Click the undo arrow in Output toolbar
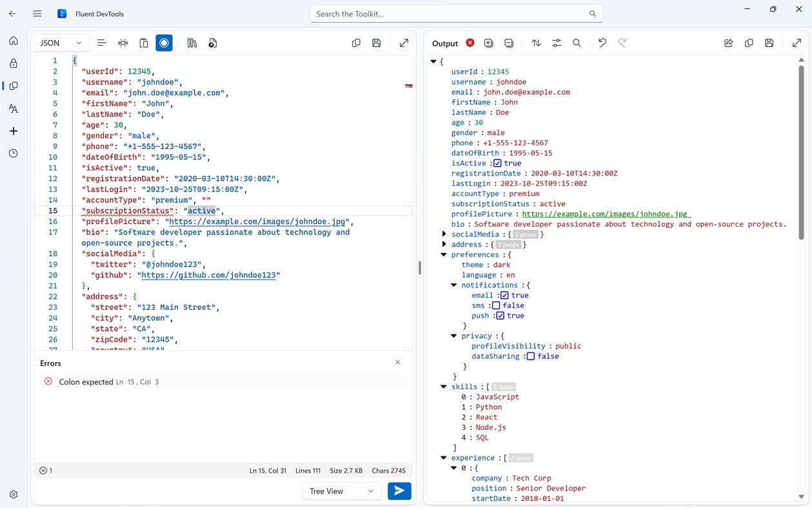Viewport: 812px width, 508px height. point(602,43)
